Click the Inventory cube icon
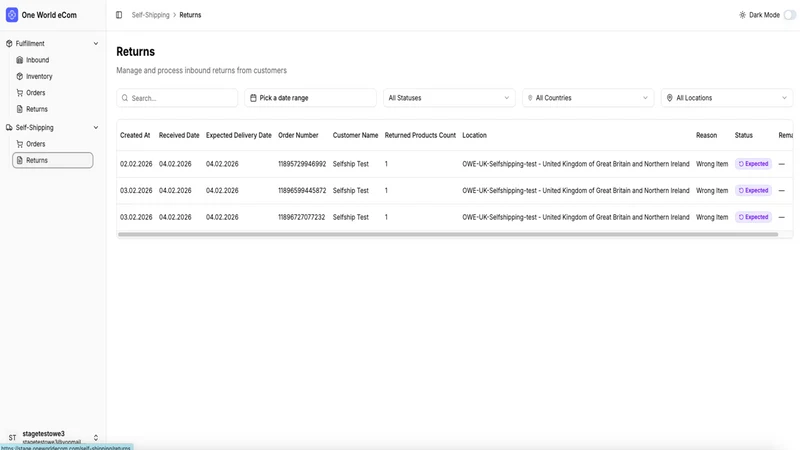Image resolution: width=800 pixels, height=450 pixels. click(x=19, y=76)
